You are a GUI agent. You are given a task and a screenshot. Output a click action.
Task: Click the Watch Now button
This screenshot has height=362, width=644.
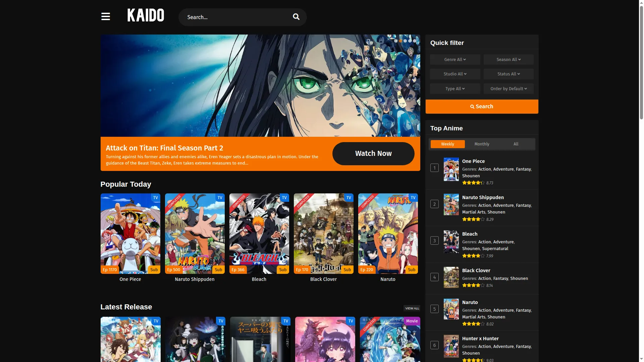pyautogui.click(x=373, y=154)
